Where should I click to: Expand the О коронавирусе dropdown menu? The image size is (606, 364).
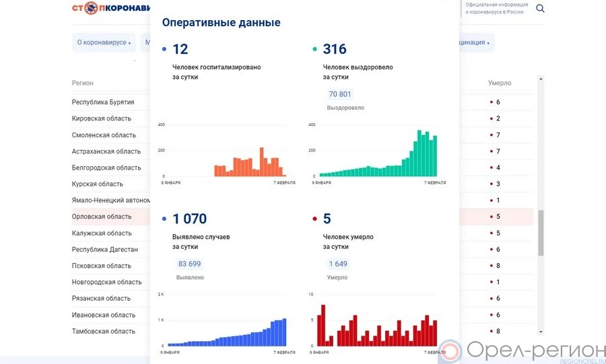[x=104, y=42]
